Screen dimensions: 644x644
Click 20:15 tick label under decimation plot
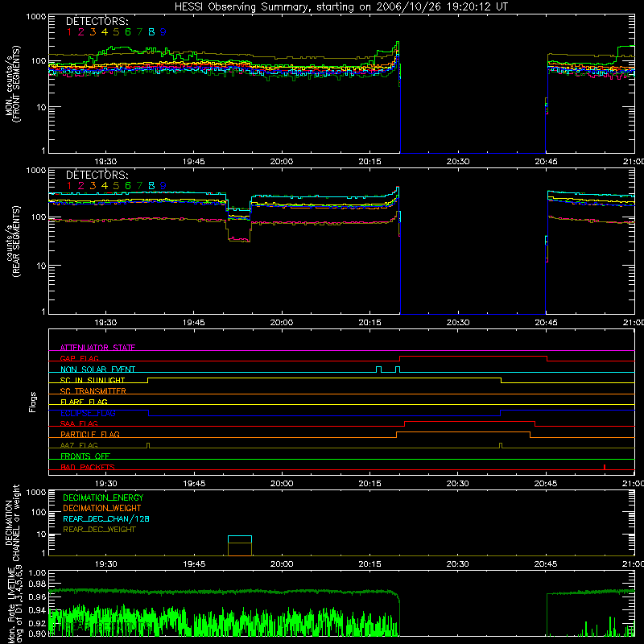pyautogui.click(x=369, y=564)
